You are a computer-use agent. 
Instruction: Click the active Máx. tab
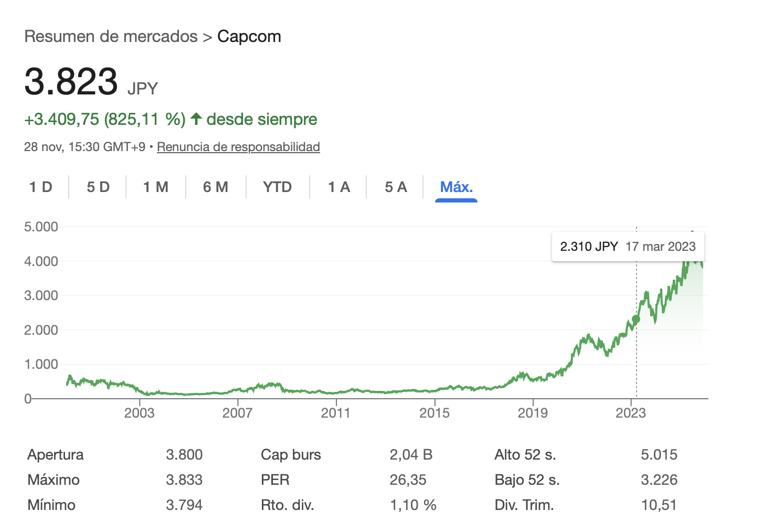pyautogui.click(x=456, y=187)
